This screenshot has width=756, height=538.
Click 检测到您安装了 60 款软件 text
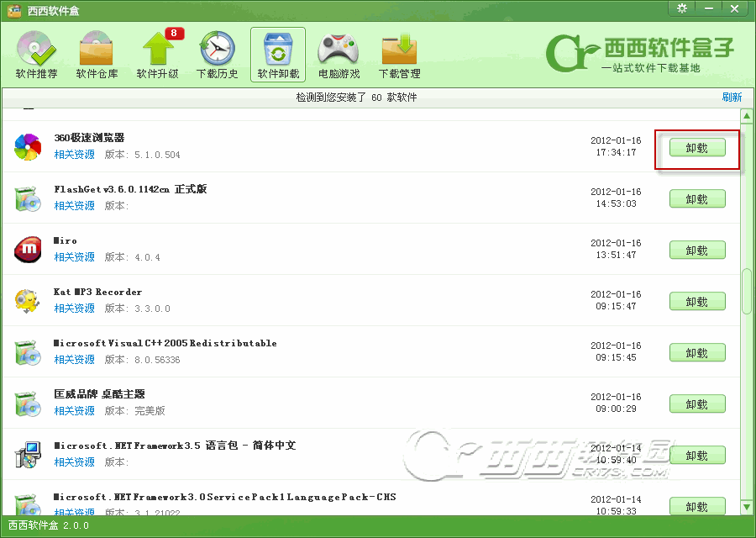pyautogui.click(x=356, y=97)
